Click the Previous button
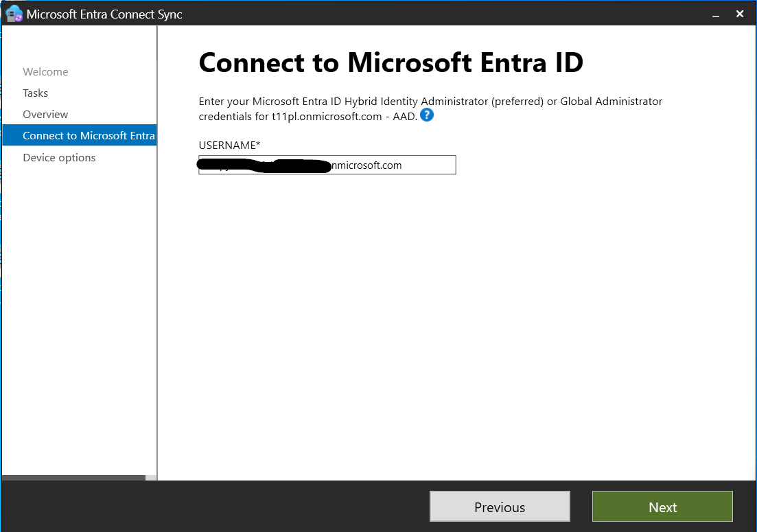 500,507
